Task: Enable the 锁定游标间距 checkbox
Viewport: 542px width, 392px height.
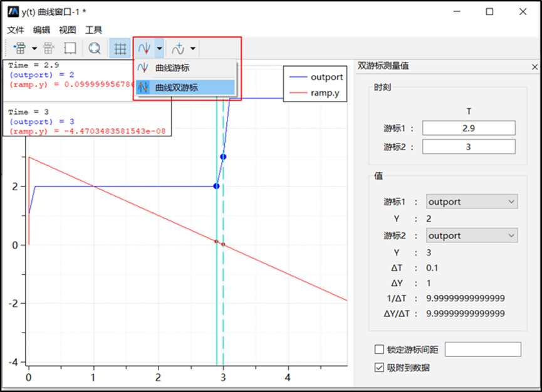Action: (x=379, y=349)
